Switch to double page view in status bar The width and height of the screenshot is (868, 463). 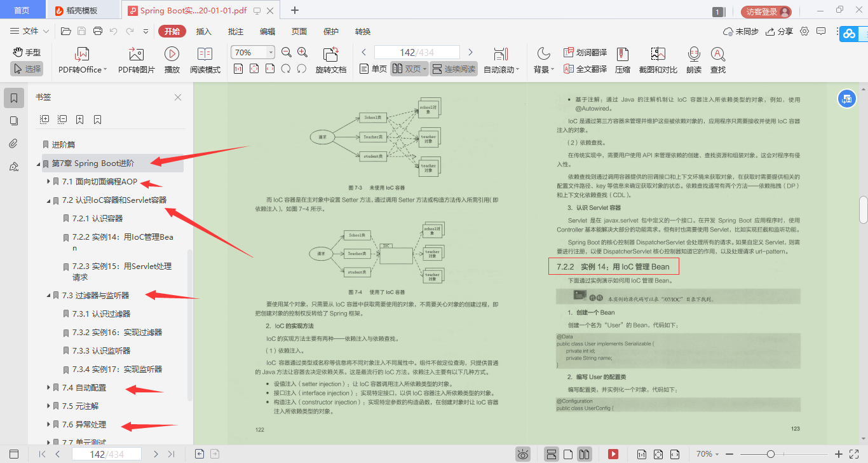(585, 454)
